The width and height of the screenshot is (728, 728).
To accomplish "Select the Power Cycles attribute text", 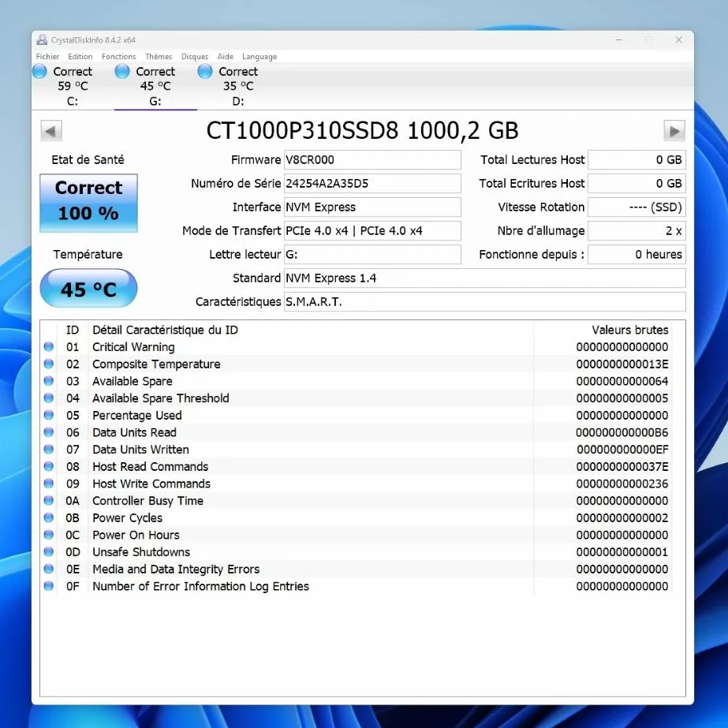I will pyautogui.click(x=127, y=518).
